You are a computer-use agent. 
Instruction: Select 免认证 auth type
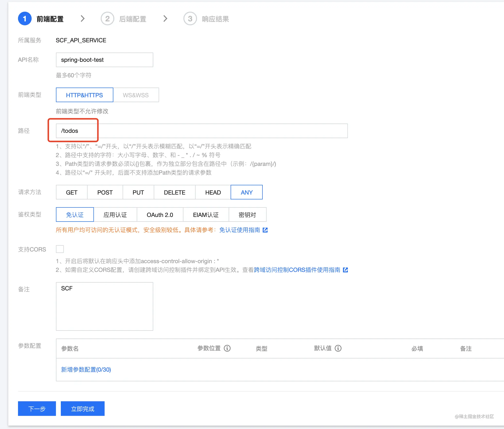(x=75, y=214)
